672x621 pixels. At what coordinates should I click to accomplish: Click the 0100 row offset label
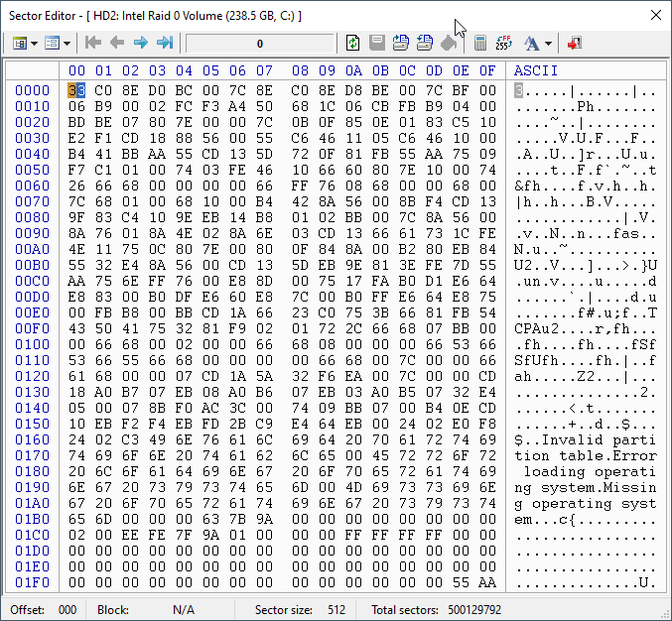(x=32, y=344)
